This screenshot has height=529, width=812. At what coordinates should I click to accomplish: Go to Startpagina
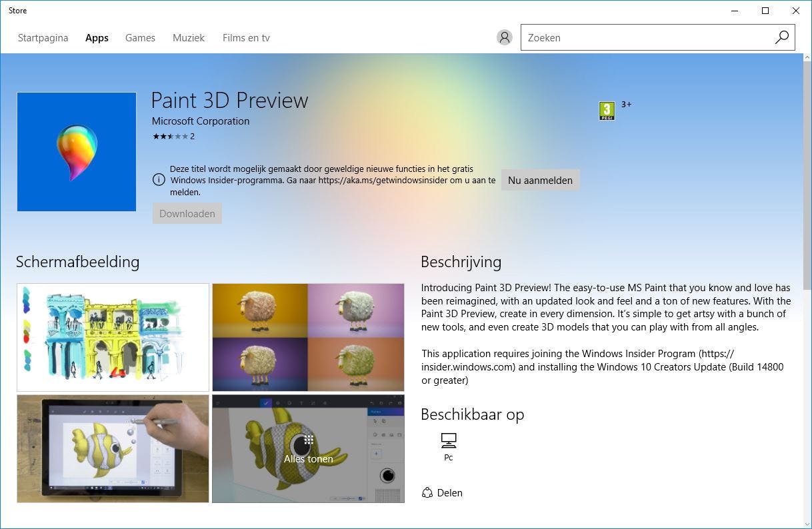43,38
